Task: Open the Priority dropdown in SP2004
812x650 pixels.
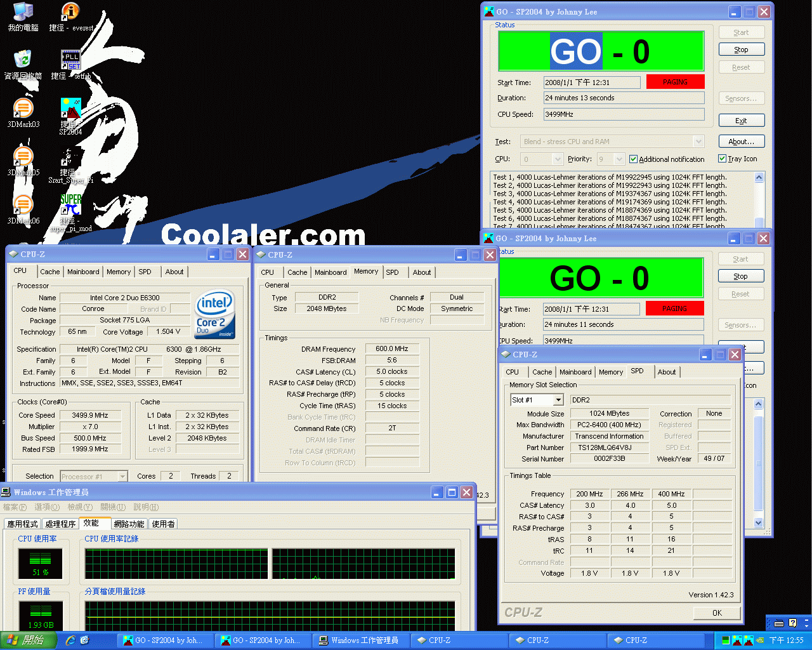Action: point(619,159)
